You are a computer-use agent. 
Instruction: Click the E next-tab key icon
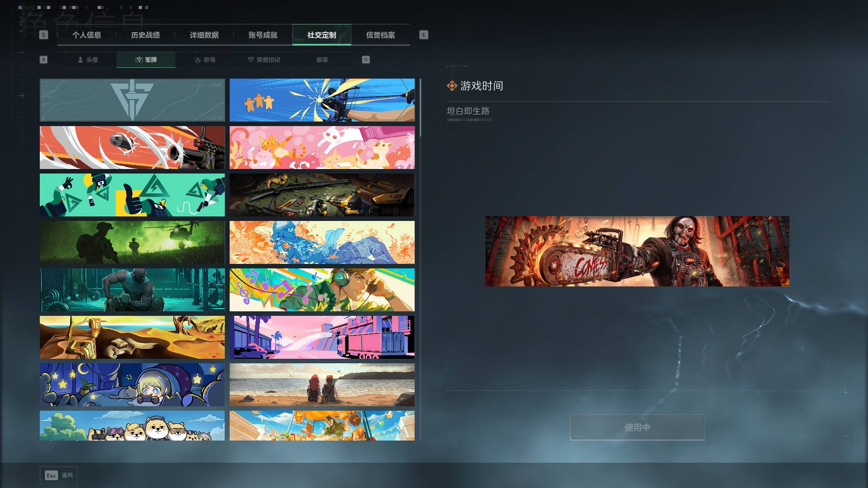pos(424,35)
